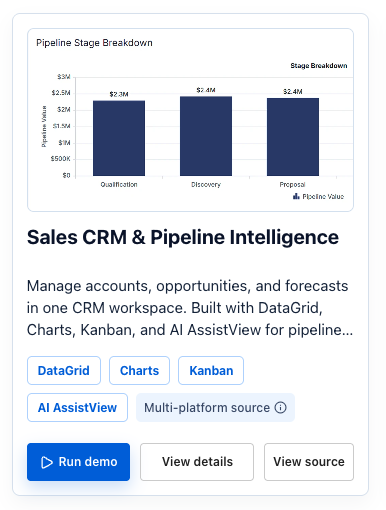
Task: Click the Pipeline Value legend label
Action: [323, 196]
